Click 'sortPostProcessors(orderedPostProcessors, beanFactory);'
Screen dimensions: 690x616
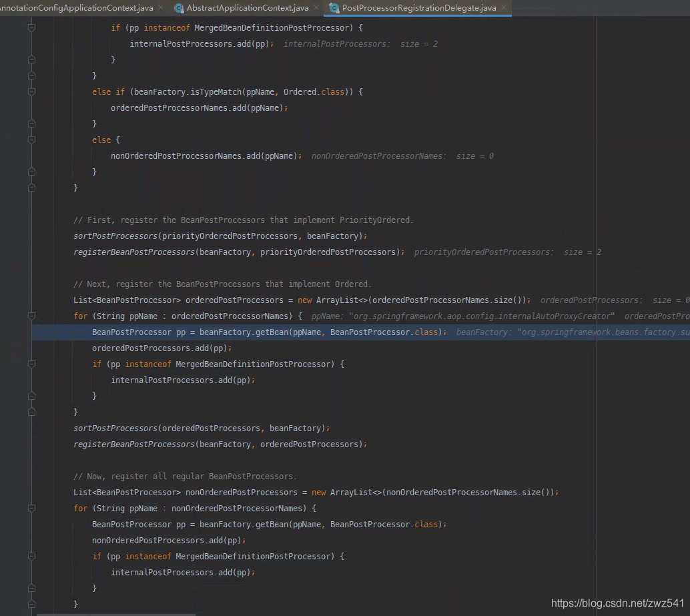pyautogui.click(x=202, y=428)
